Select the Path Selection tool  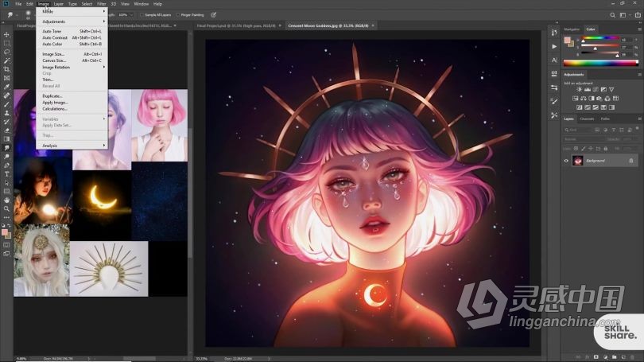click(6, 182)
